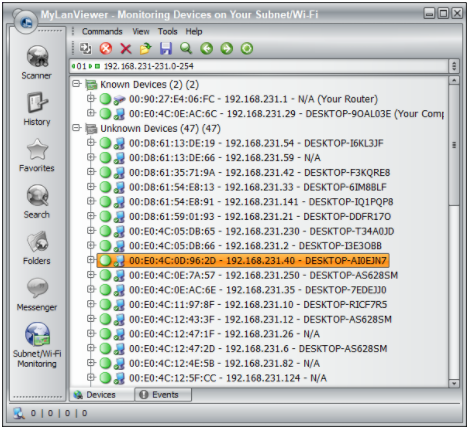Click the red stop scanning toolbar icon
Screen dimensions: 470x427
click(x=106, y=49)
